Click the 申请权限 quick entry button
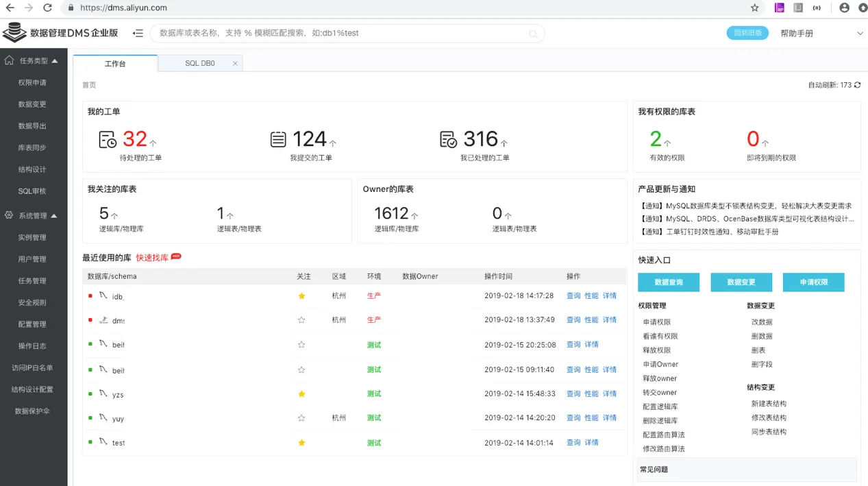Image resolution: width=868 pixels, height=486 pixels. pyautogui.click(x=814, y=282)
